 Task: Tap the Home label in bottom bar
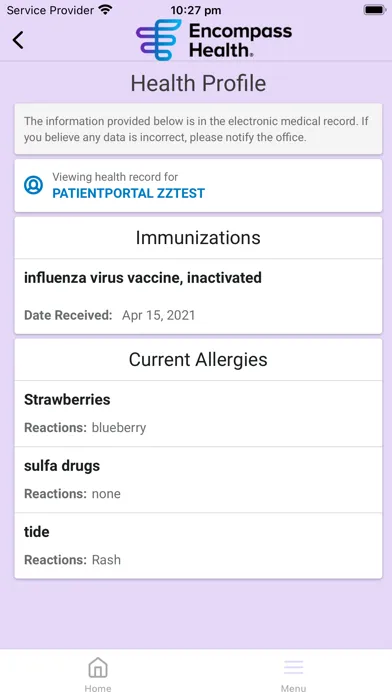[98, 688]
